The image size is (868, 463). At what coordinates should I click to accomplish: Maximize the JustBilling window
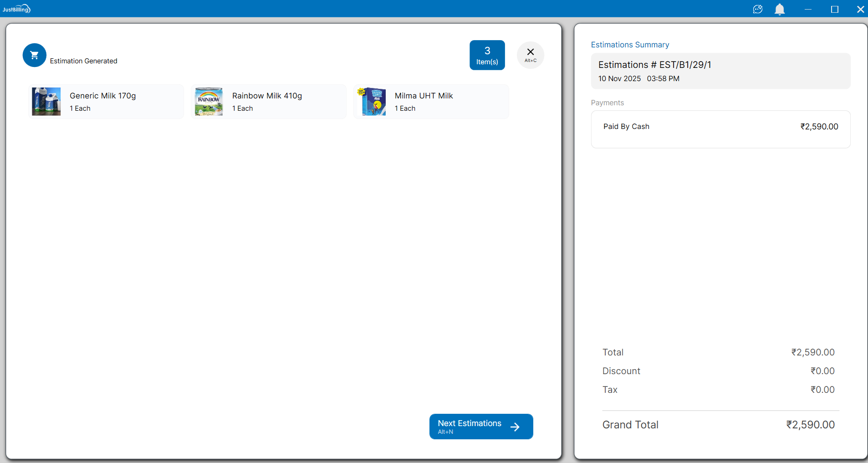point(834,9)
